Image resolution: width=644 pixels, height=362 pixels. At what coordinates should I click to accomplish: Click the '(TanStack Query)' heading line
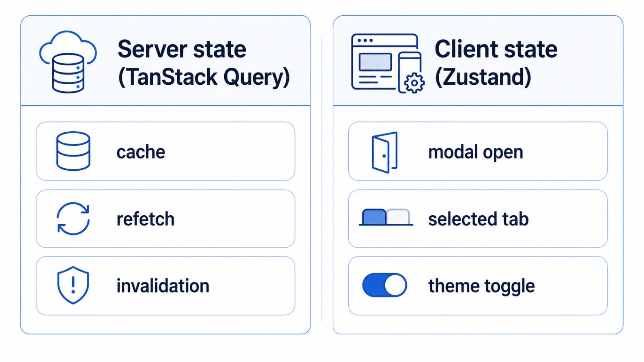click(204, 77)
